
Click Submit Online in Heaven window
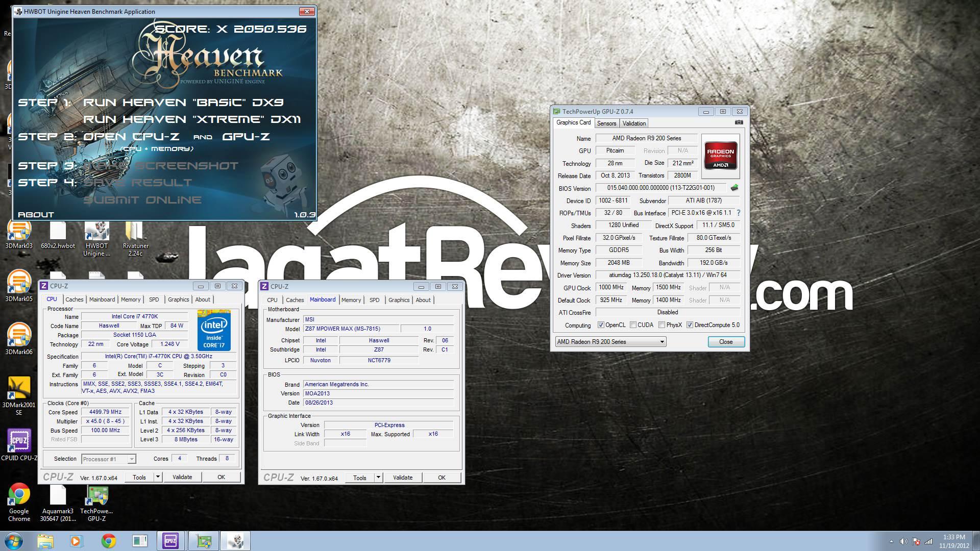coord(142,200)
